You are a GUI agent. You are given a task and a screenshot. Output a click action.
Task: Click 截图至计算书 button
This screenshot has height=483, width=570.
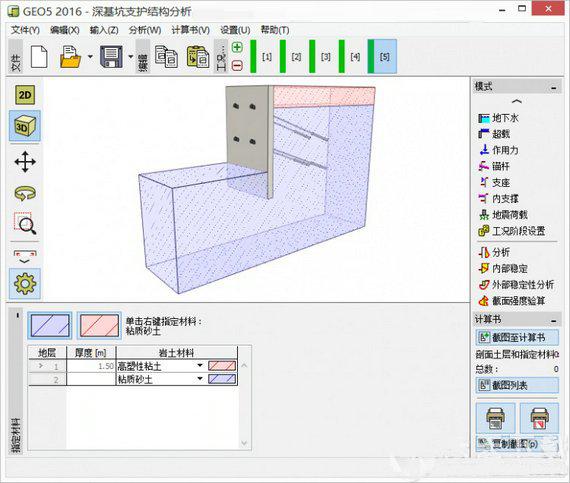pyautogui.click(x=517, y=338)
